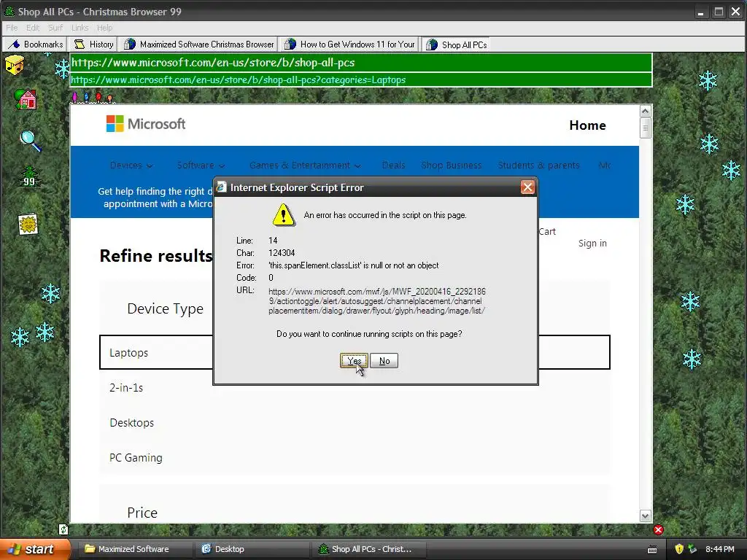Click the shop-all-pcs URL address field
Image resolution: width=747 pixels, height=560 pixels.
pyautogui.click(x=360, y=63)
